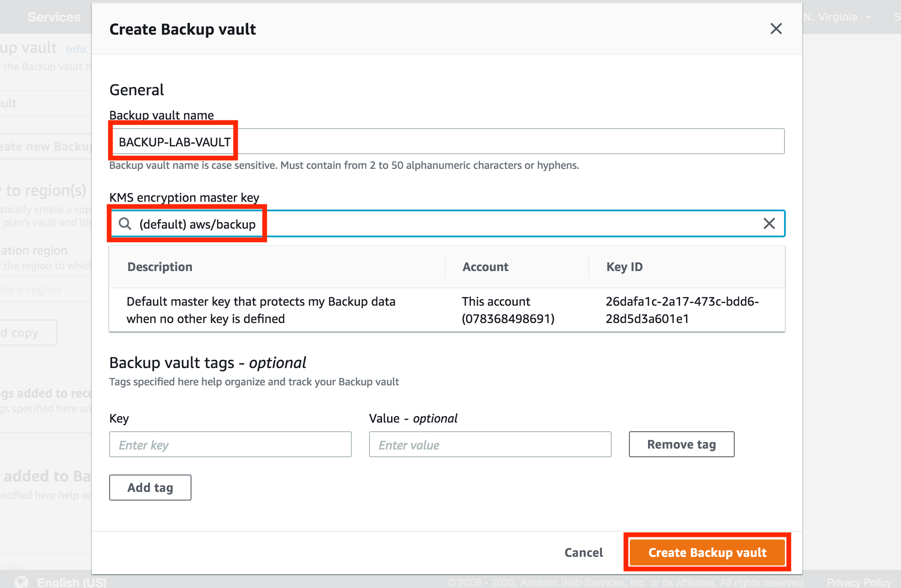Image resolution: width=901 pixels, height=588 pixels.
Task: Clear the KMS encryption key selection
Action: (x=770, y=223)
